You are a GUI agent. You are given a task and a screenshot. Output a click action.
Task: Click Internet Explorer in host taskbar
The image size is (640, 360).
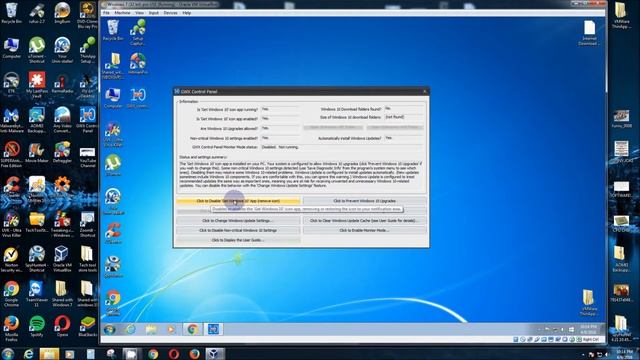[28, 353]
